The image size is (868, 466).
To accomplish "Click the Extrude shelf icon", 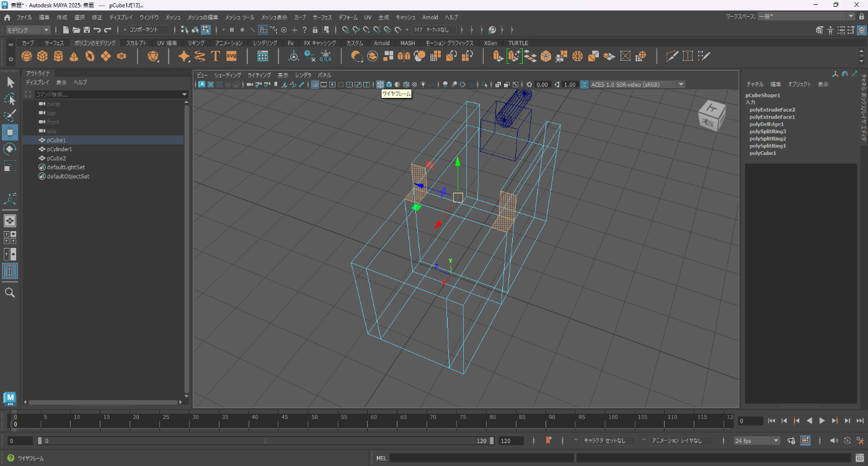I will [x=498, y=56].
